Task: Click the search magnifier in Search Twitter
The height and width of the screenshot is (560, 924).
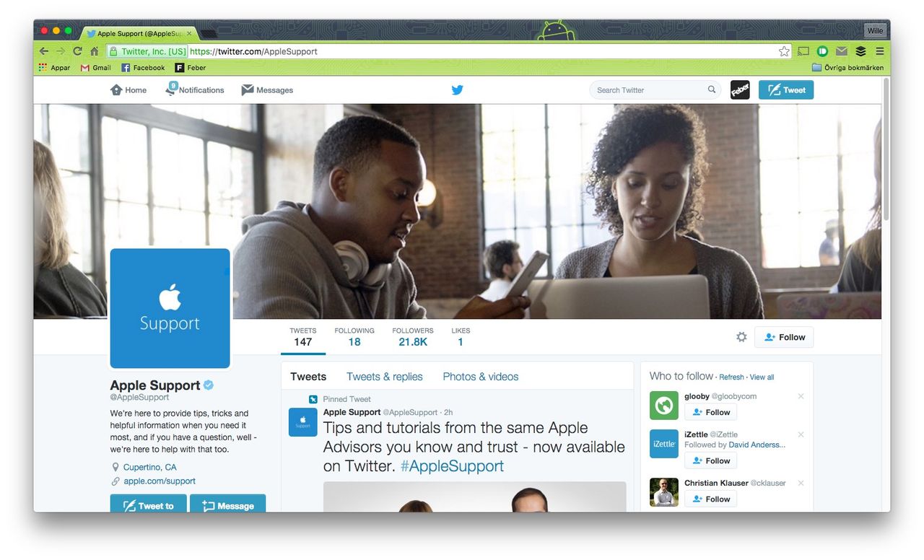Action: pos(711,89)
